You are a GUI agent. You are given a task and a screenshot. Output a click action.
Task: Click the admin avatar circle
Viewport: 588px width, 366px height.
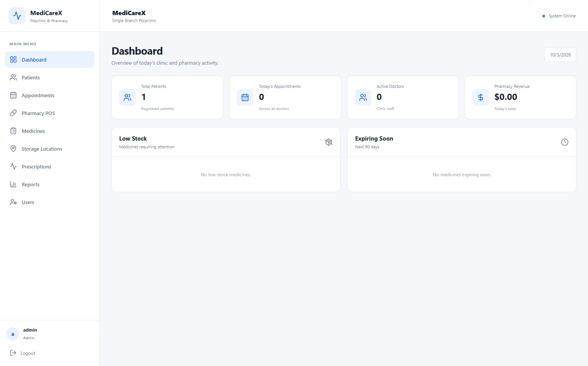[13, 334]
